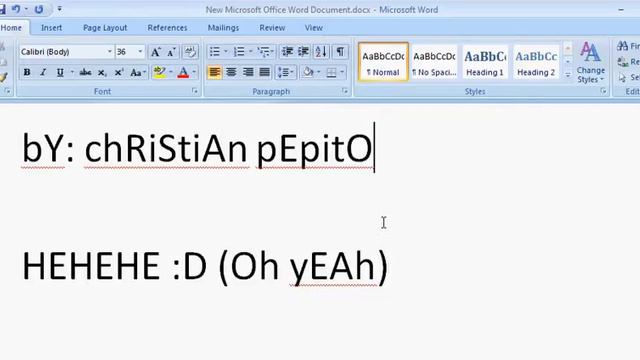Toggle Show/Hide paragraph marks

(340, 52)
